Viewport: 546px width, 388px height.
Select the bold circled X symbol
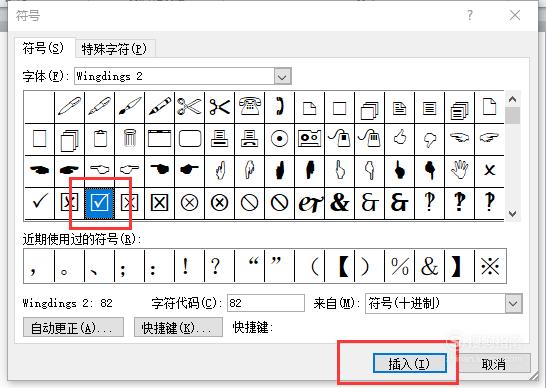pyautogui.click(x=219, y=202)
